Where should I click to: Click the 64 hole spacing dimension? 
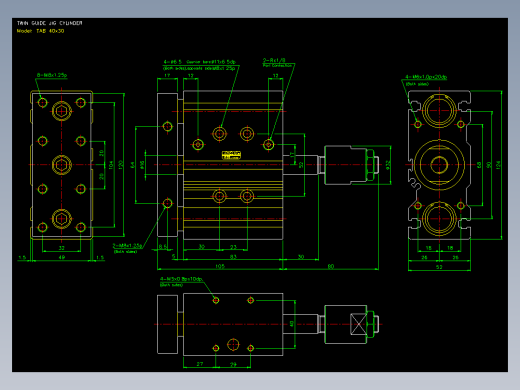point(132,165)
